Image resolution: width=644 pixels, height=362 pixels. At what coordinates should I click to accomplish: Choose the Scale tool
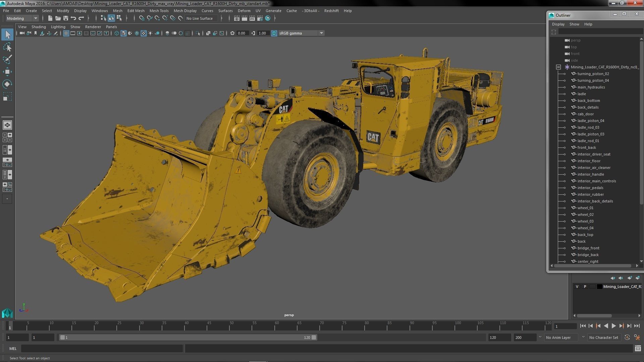point(7,97)
